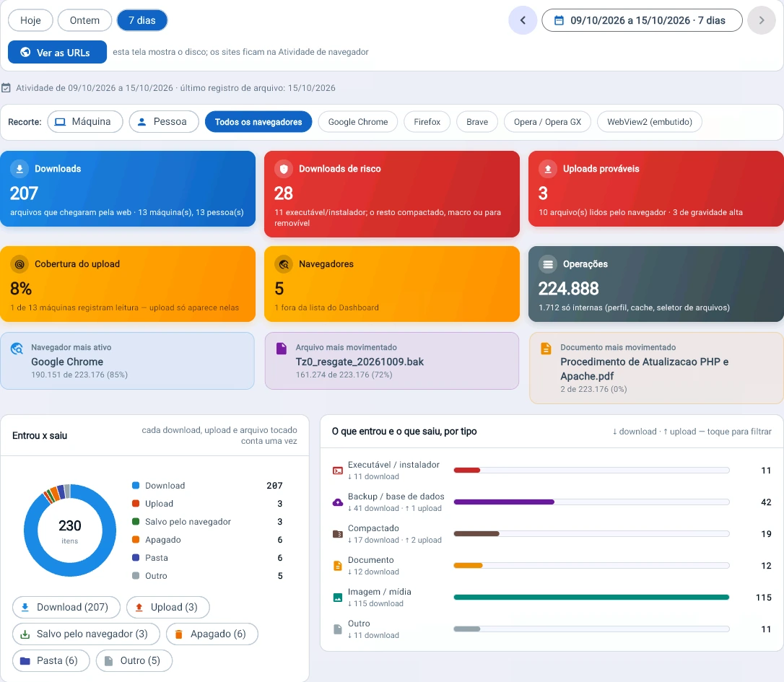This screenshot has width=784, height=682.
Task: Toggle the Apagado (6) filter chip
Action: click(212, 634)
